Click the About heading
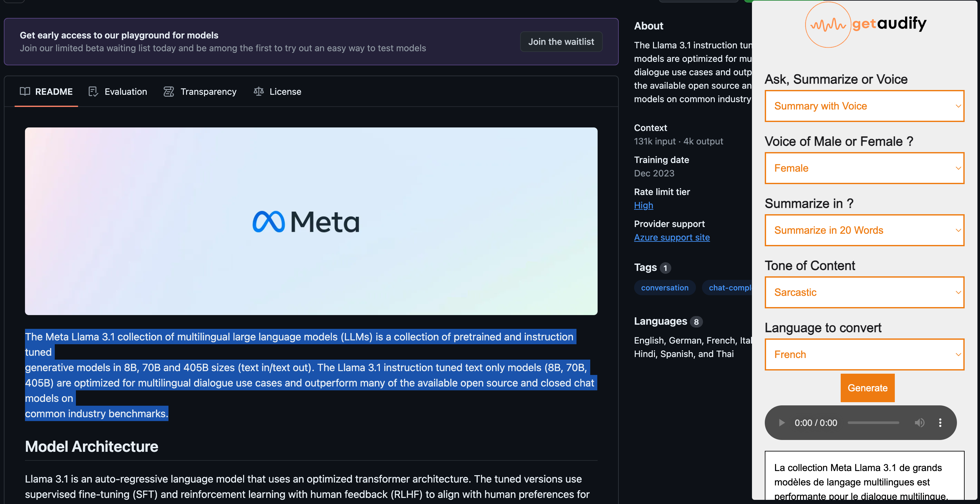Image resolution: width=980 pixels, height=504 pixels. coord(648,26)
